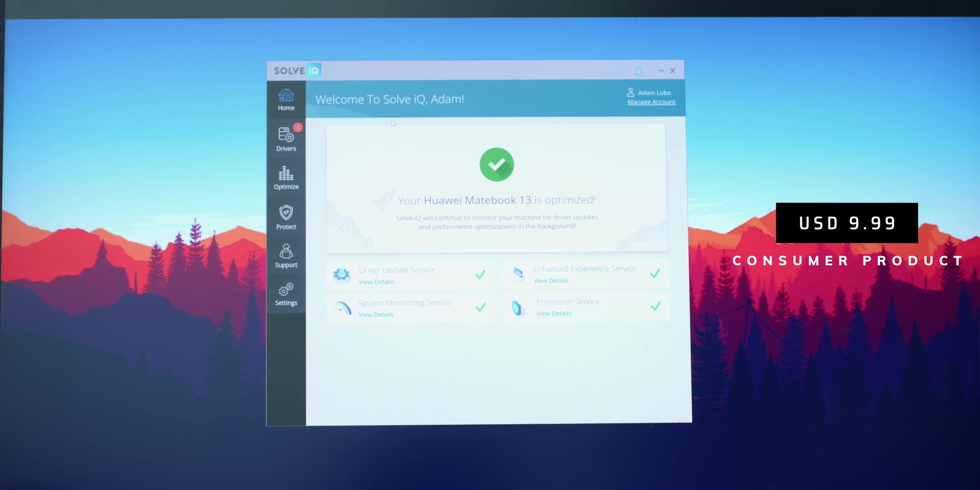980x490 pixels.
Task: Open the Manage Account link
Action: [x=651, y=102]
